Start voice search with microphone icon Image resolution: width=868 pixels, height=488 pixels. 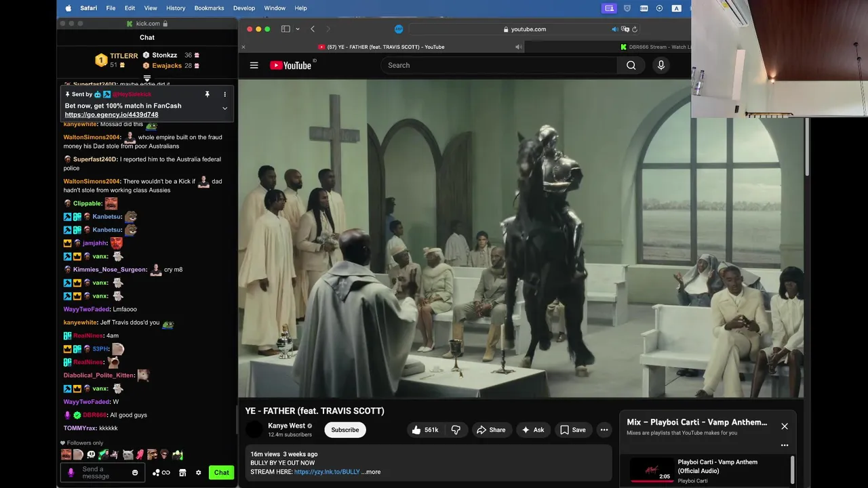pyautogui.click(x=661, y=65)
